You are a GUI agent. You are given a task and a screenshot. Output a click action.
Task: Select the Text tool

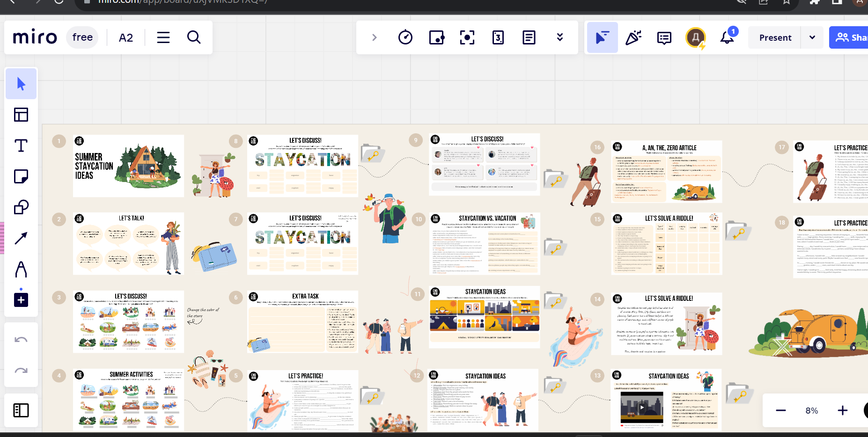coord(21,146)
